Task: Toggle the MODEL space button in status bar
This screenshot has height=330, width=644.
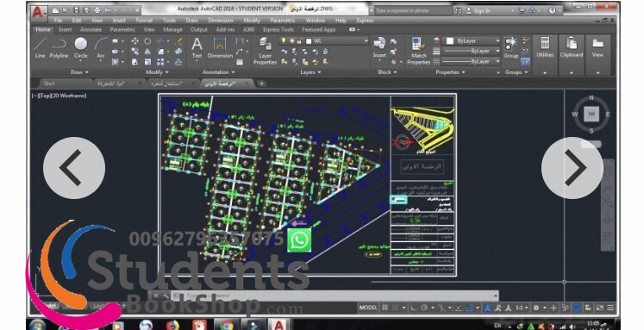Action: pos(367,308)
